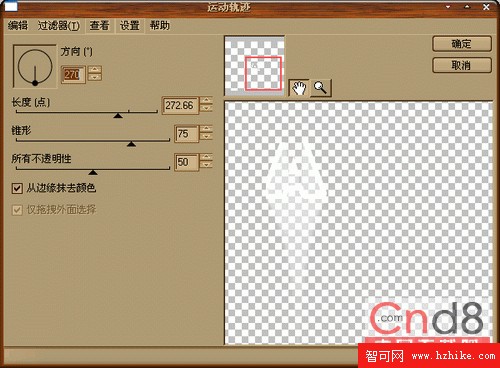Click the direction angle dial
The image size is (500, 368).
pos(35,66)
